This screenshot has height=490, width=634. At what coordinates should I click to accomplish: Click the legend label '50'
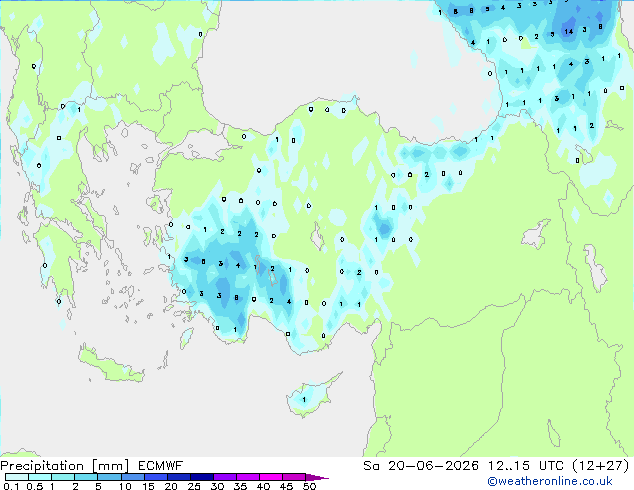click(x=309, y=486)
